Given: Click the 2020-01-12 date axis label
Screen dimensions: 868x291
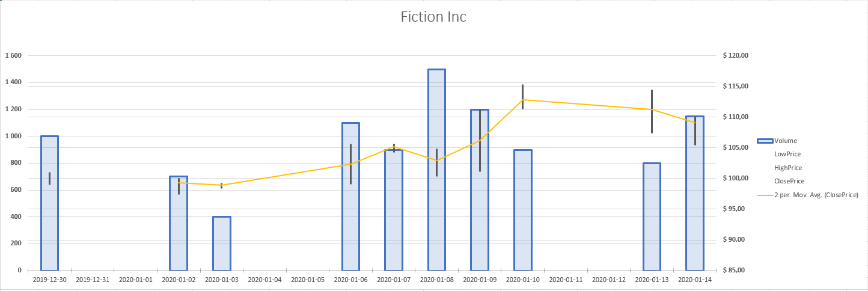Looking at the screenshot, I should [609, 280].
